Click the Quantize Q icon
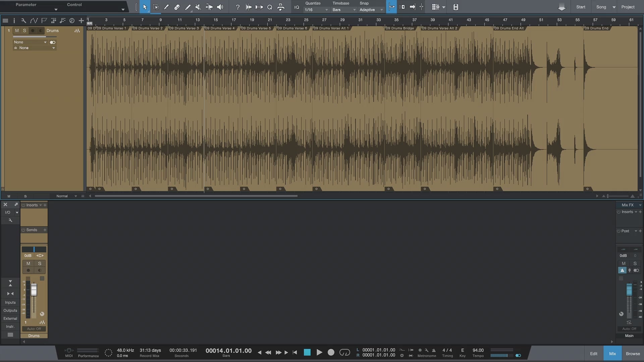 pos(270,7)
